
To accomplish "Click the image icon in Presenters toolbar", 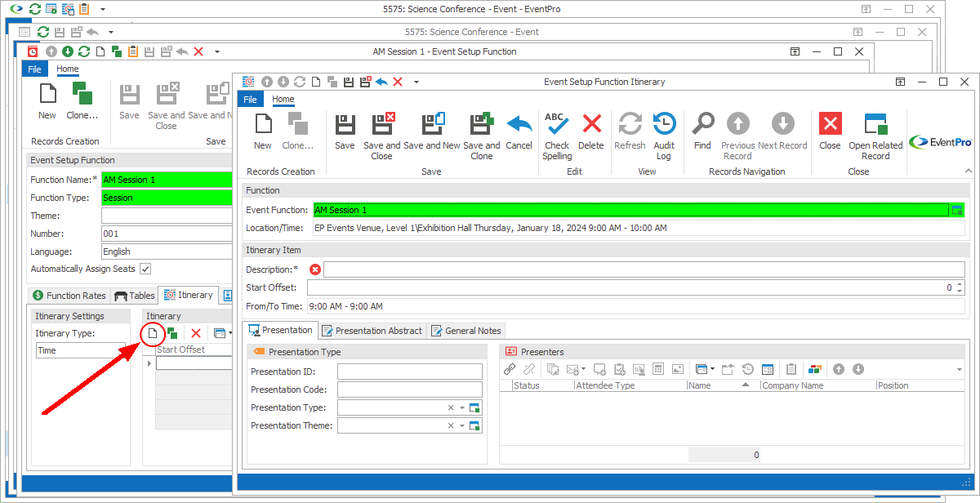I will point(677,369).
